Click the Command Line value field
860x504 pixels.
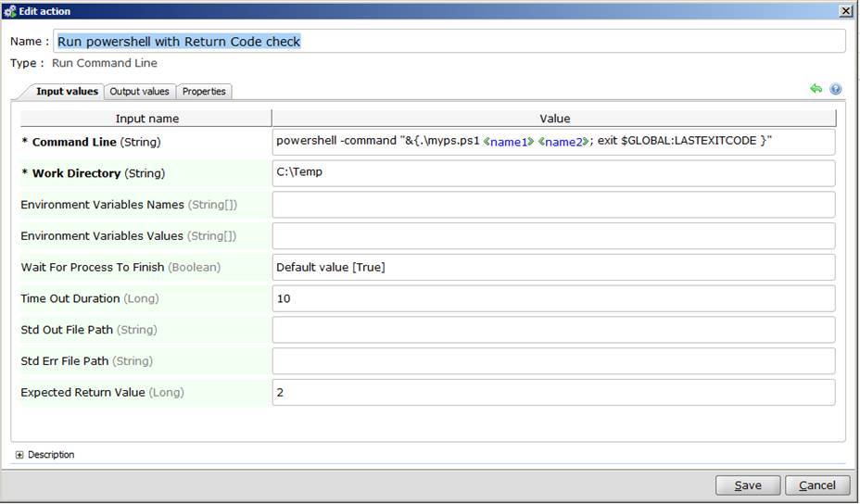tap(553, 142)
